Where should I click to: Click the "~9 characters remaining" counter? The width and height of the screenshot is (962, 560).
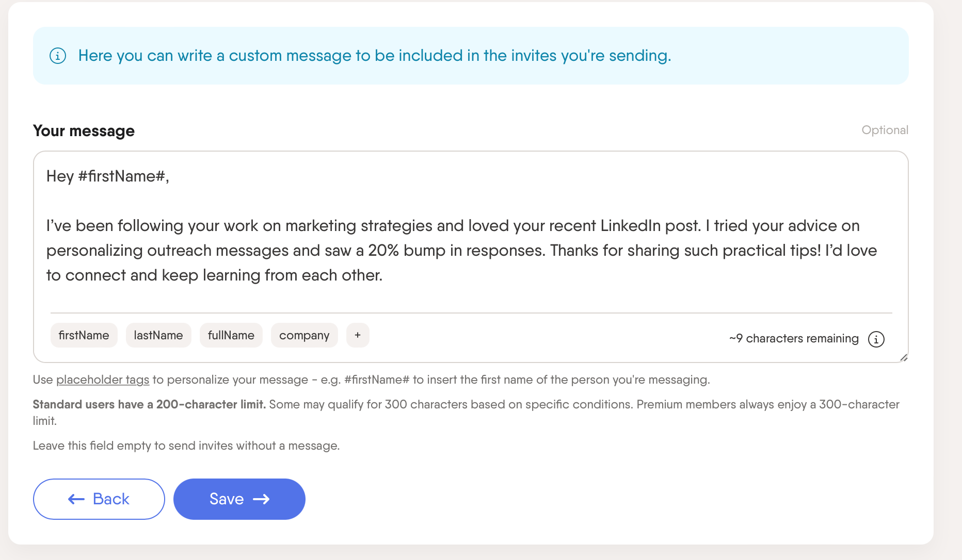794,339
